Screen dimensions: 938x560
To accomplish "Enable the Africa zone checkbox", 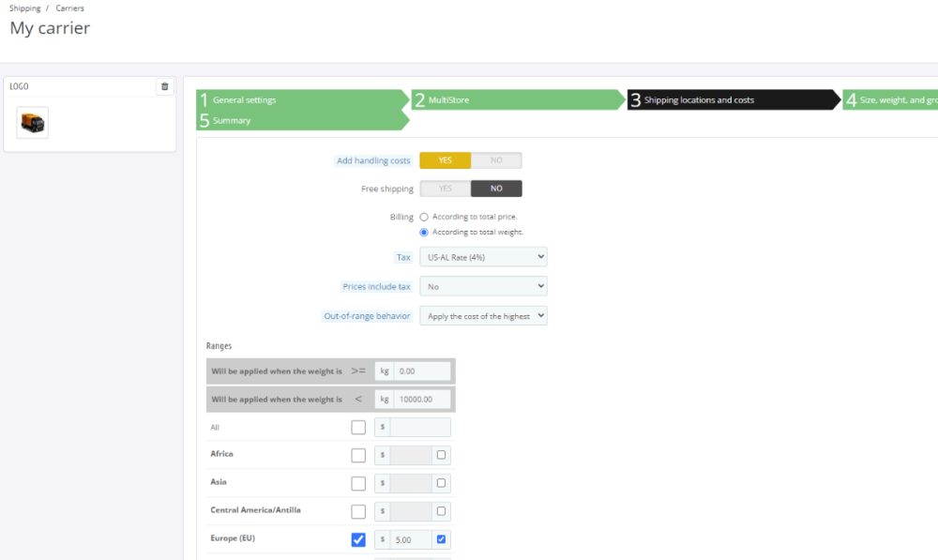I will [x=358, y=456].
